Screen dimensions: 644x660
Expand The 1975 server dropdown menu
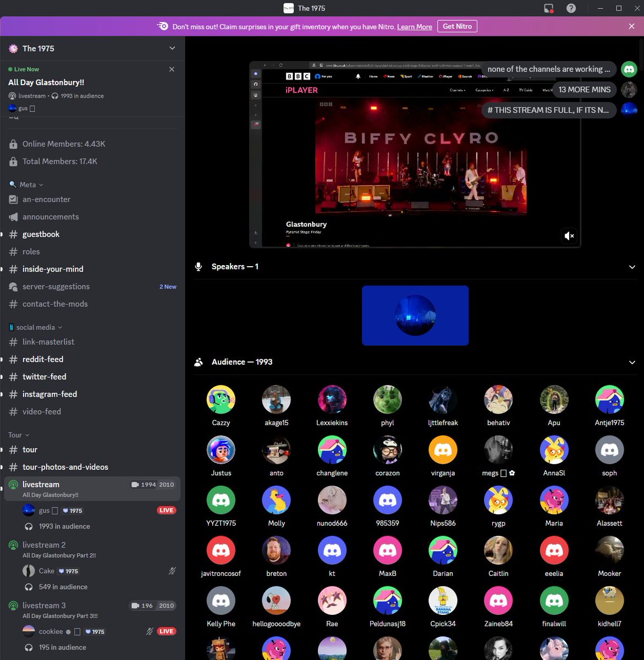(172, 48)
